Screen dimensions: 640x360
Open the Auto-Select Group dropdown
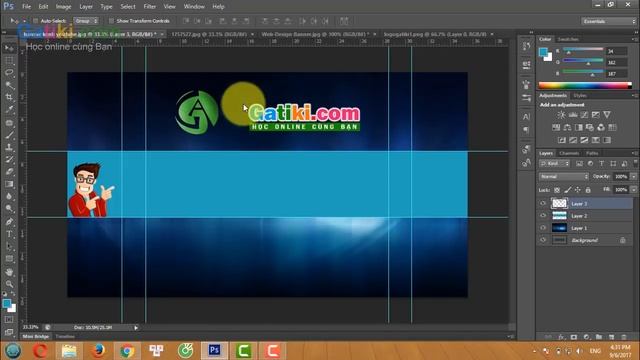tap(86, 21)
